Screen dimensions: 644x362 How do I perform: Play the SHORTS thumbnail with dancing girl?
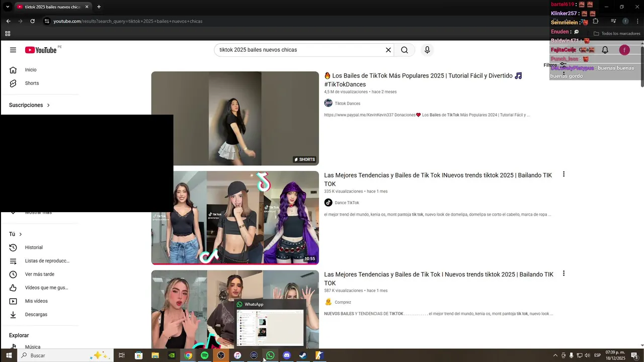(235, 118)
